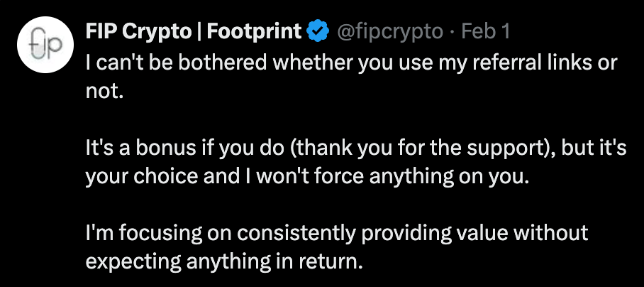Click the dot separator before Feb 1

pos(453,32)
